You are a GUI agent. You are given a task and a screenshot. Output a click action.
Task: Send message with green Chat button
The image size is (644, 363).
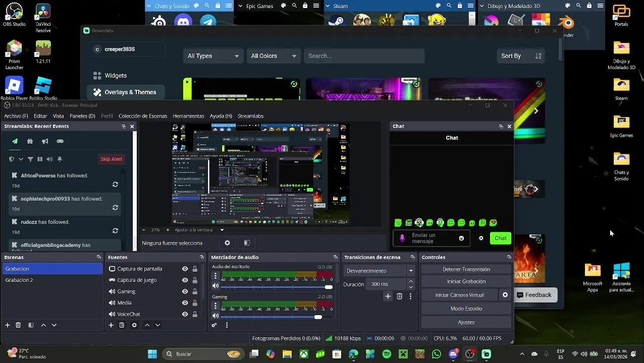[501, 238]
